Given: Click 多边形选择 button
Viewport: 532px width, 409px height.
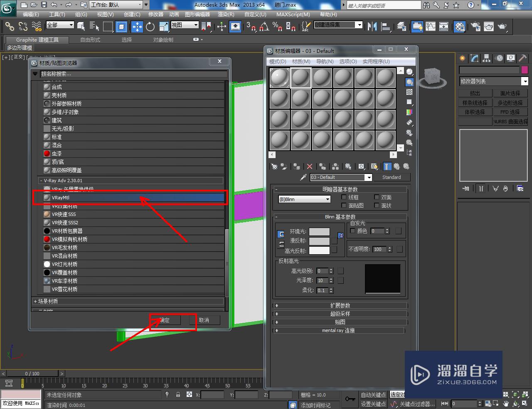Looking at the screenshot, I should [x=510, y=103].
